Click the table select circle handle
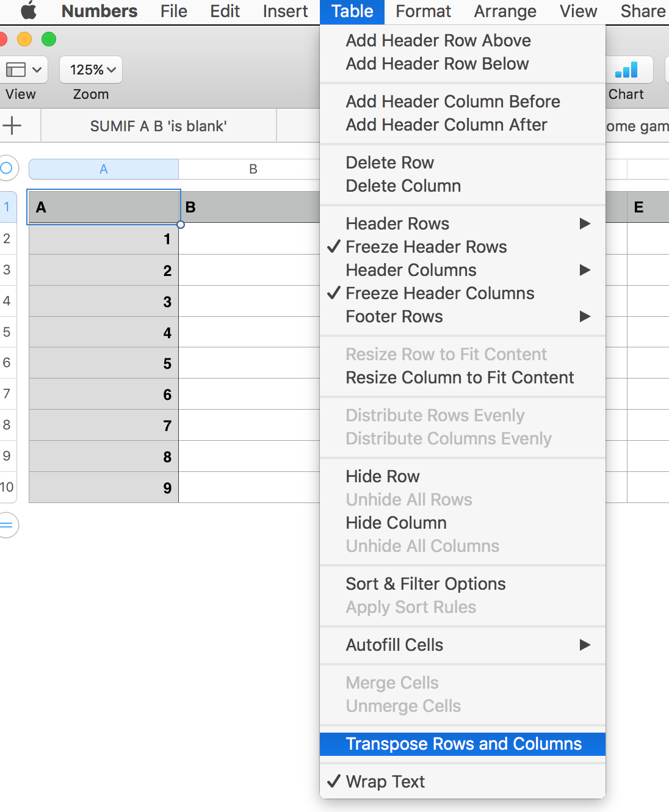The width and height of the screenshot is (669, 812). coord(7,168)
